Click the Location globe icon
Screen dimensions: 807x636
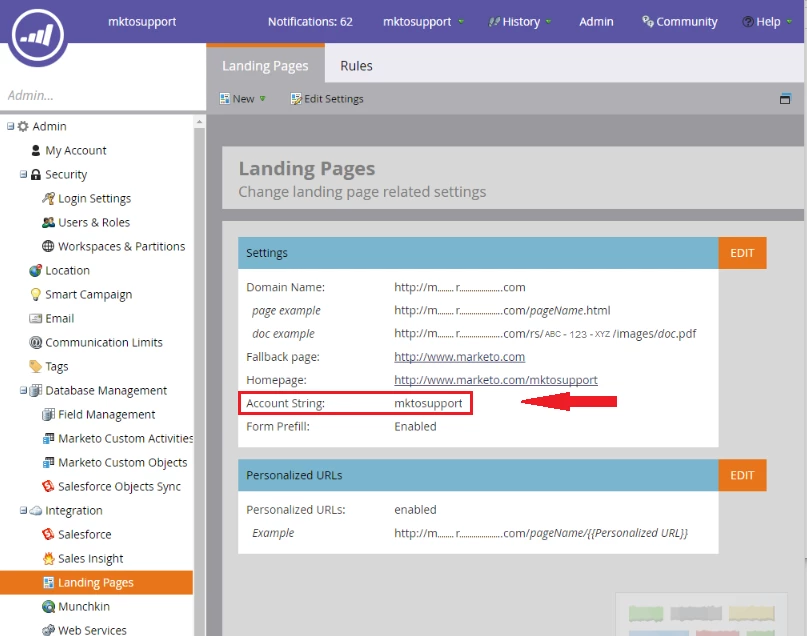point(36,270)
